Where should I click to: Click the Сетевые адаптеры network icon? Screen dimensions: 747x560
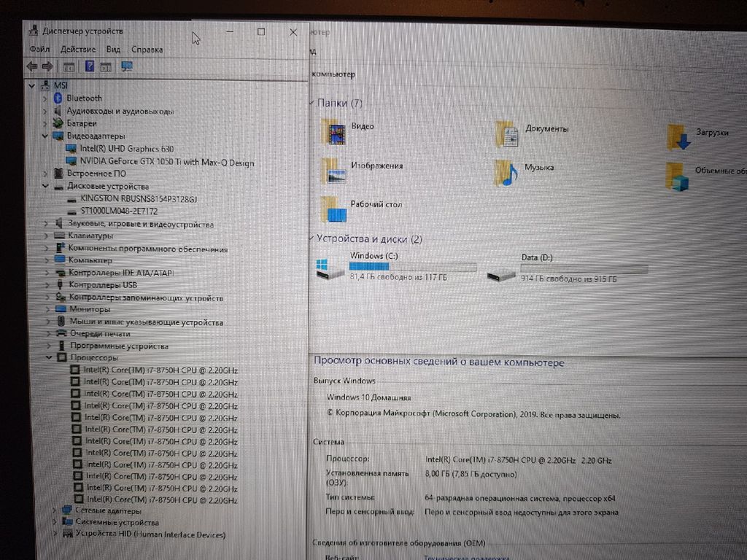point(66,510)
